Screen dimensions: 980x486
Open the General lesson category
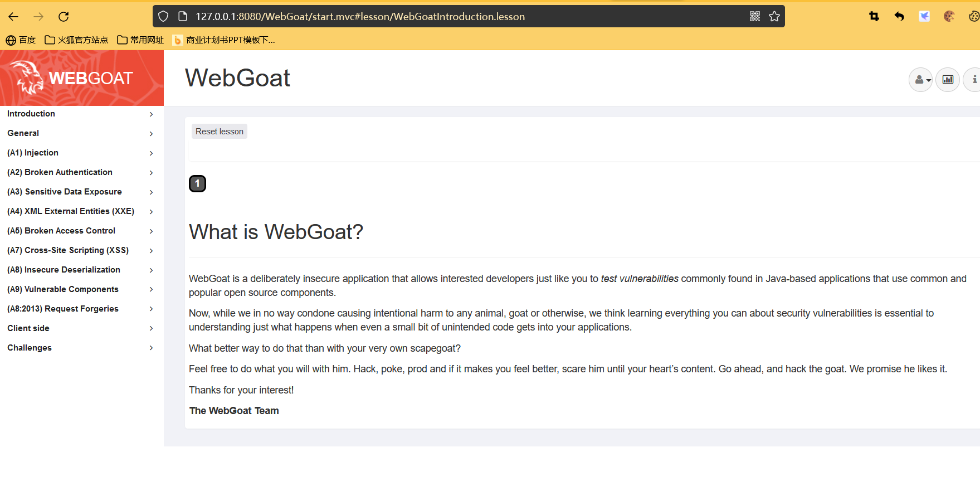pyautogui.click(x=80, y=133)
